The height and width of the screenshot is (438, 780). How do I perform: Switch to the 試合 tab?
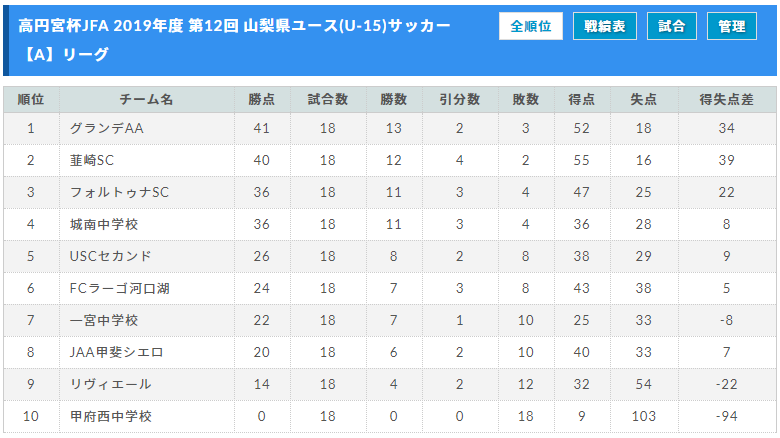[672, 27]
